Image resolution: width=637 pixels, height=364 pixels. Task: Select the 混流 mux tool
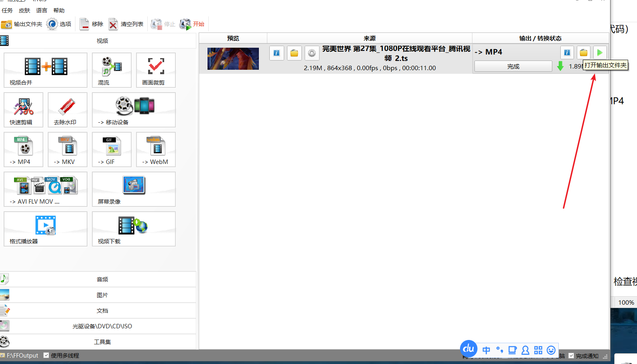point(112,70)
